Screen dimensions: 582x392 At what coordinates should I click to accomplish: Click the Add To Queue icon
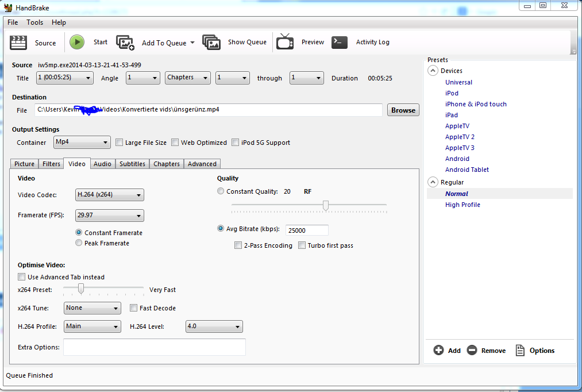125,43
